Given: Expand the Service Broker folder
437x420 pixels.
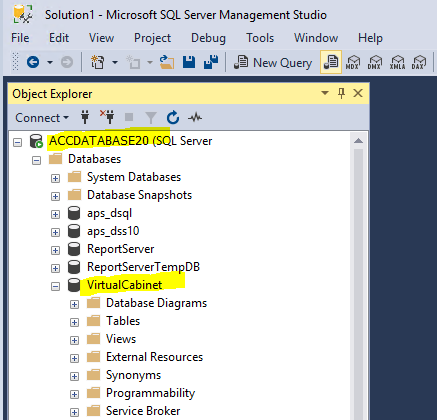Looking at the screenshot, I should (74, 412).
